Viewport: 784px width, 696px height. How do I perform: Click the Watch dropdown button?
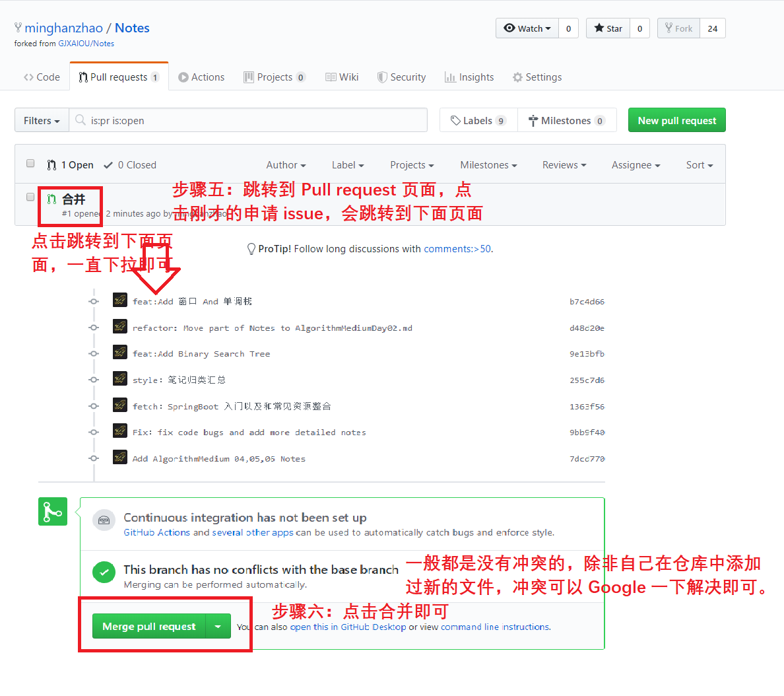[x=527, y=28]
